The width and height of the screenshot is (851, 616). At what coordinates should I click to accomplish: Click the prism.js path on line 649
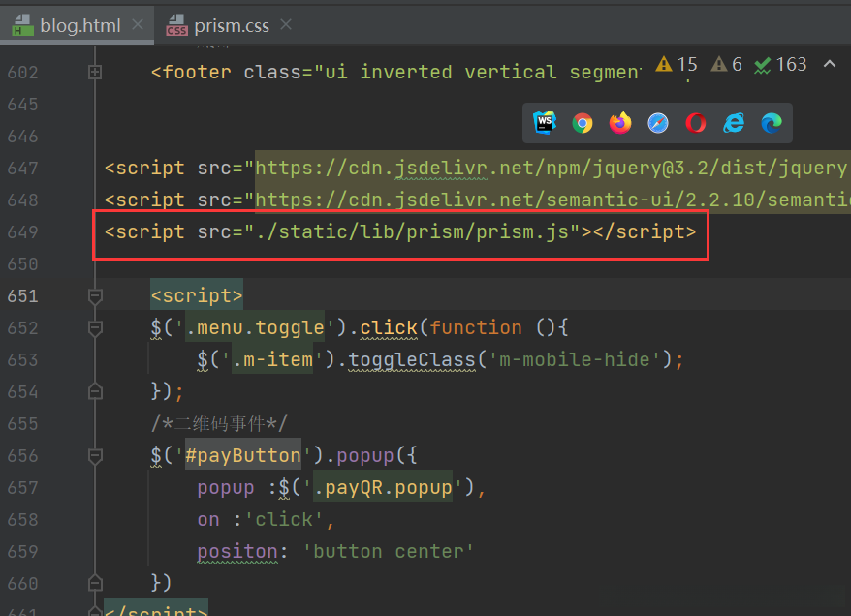pyautogui.click(x=412, y=232)
